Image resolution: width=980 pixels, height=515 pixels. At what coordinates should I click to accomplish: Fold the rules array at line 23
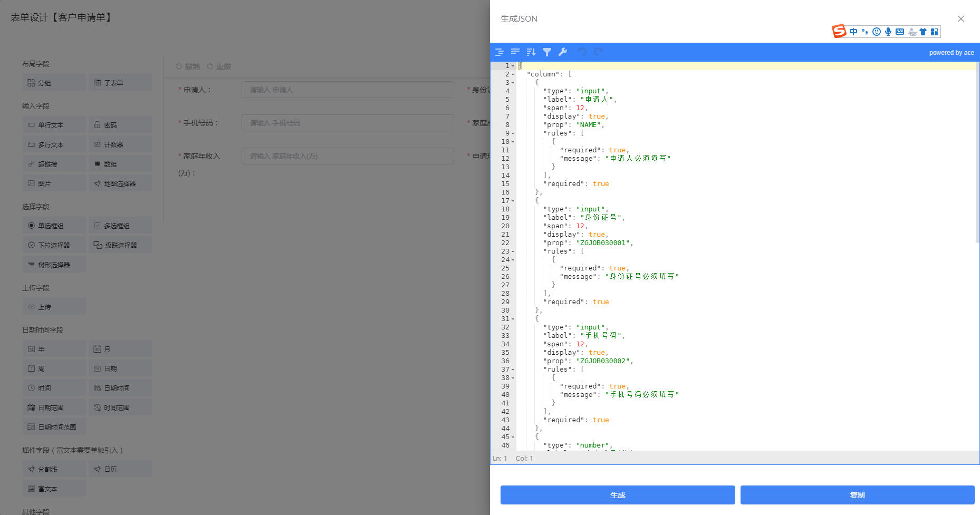(513, 251)
